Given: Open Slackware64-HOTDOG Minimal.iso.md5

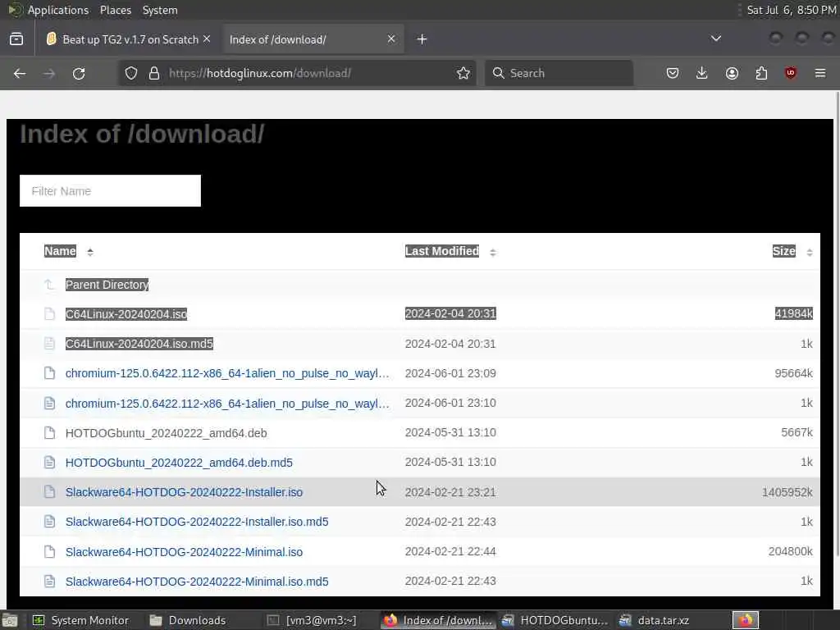Looking at the screenshot, I should point(197,582).
